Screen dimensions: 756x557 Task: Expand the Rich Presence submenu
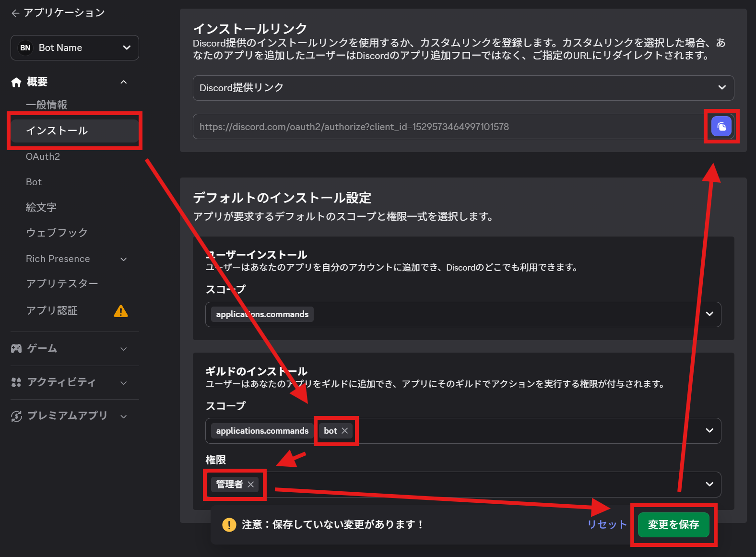[124, 259]
